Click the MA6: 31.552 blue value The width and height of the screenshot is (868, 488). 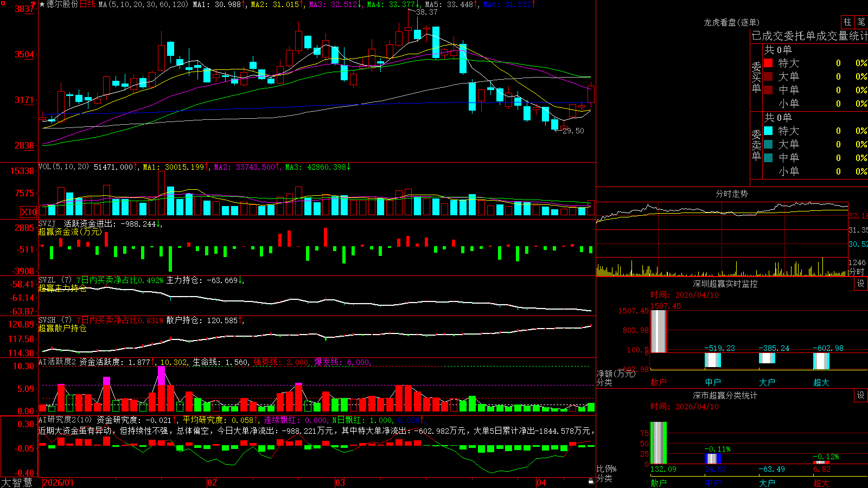509,4
